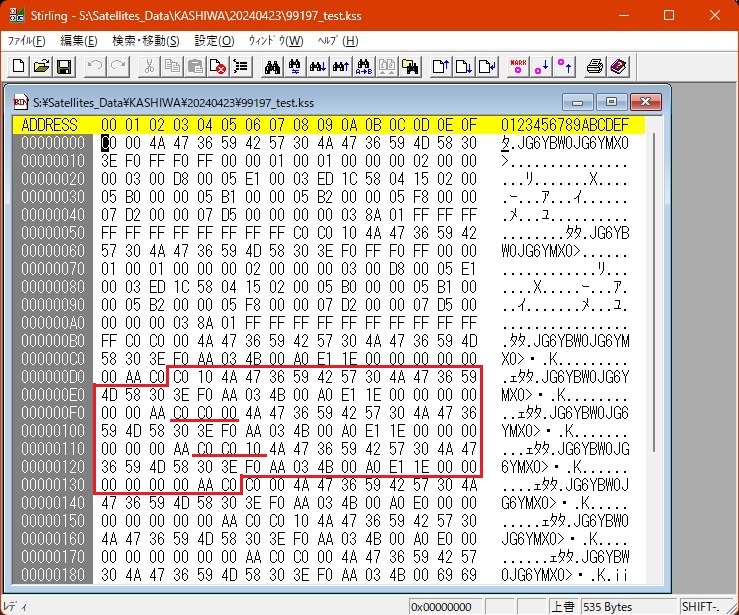Maximize the 99197_test.kss document window
739x615 pixels.
click(x=612, y=102)
